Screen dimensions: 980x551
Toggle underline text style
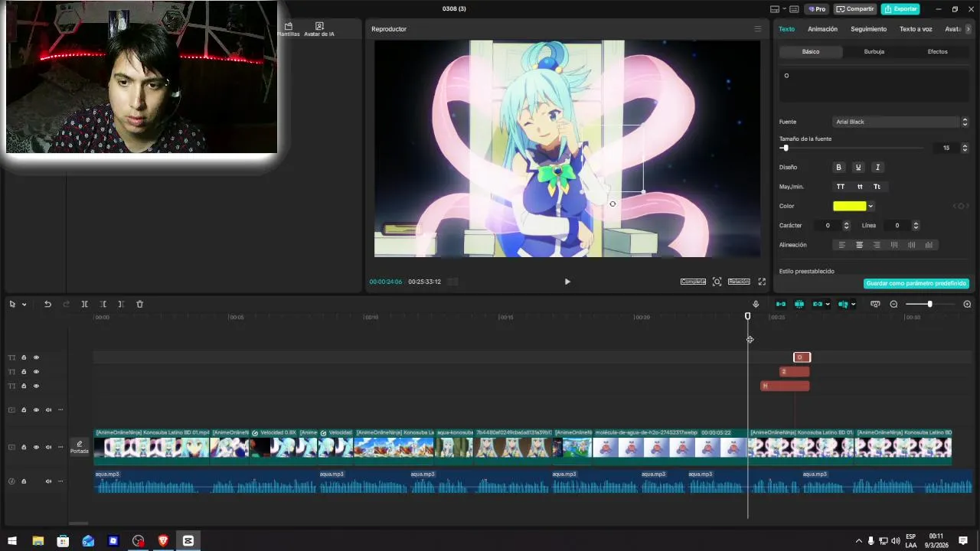pyautogui.click(x=858, y=167)
